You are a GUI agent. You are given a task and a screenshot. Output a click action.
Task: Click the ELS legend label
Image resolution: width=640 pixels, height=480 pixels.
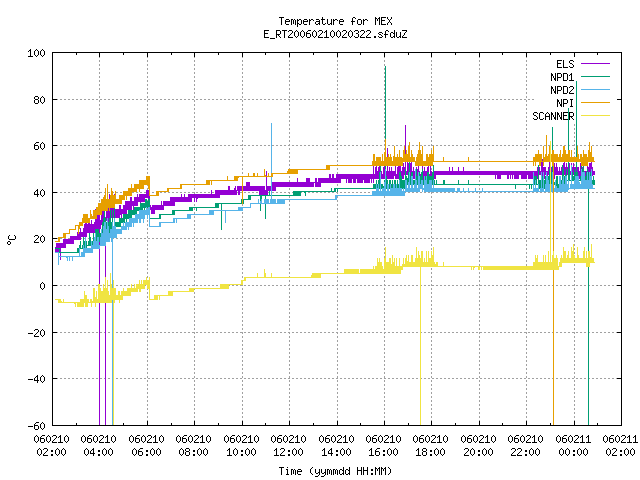pyautogui.click(x=565, y=64)
